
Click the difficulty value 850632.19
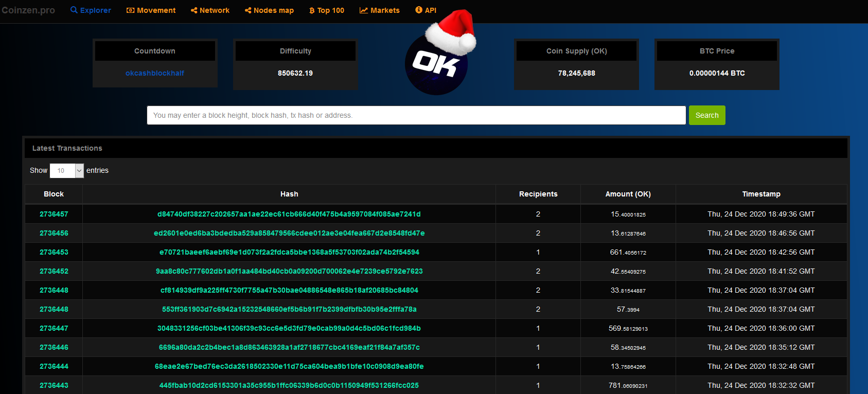[295, 73]
